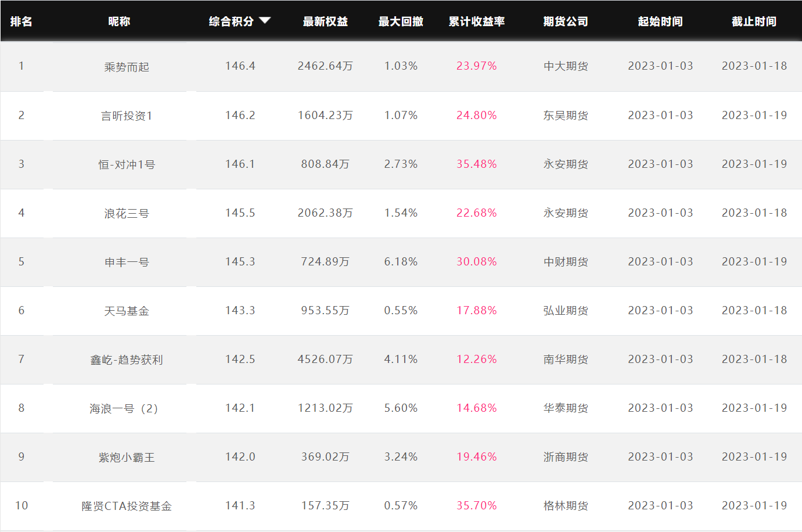The height and width of the screenshot is (532, 802).
Task: Select score 146.1 cell
Action: 240,164
